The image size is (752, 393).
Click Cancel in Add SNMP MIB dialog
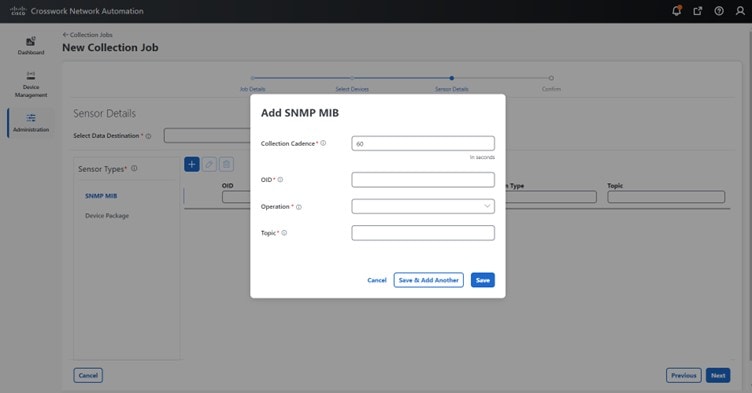377,280
